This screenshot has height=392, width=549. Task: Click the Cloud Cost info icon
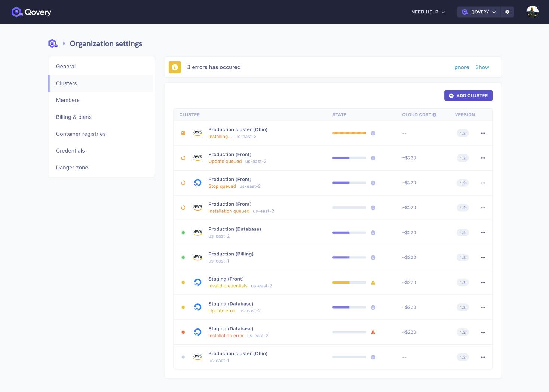click(434, 115)
